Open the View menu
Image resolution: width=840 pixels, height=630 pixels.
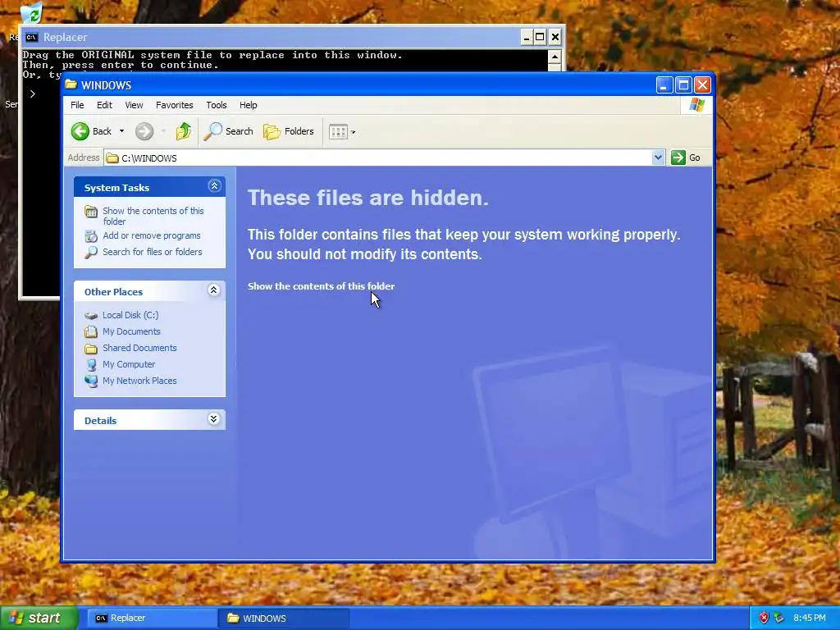(x=134, y=105)
